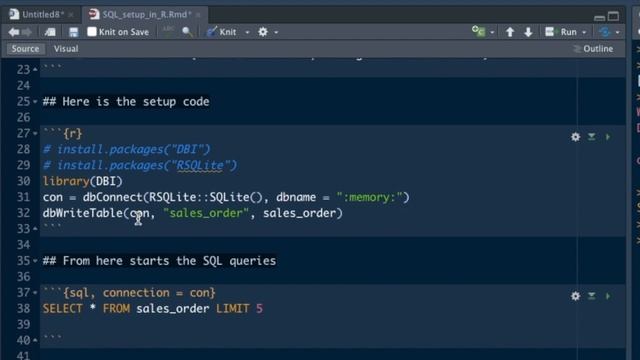640x360 pixels.
Task: Click the SELECT keyword on line 38
Action: point(62,309)
